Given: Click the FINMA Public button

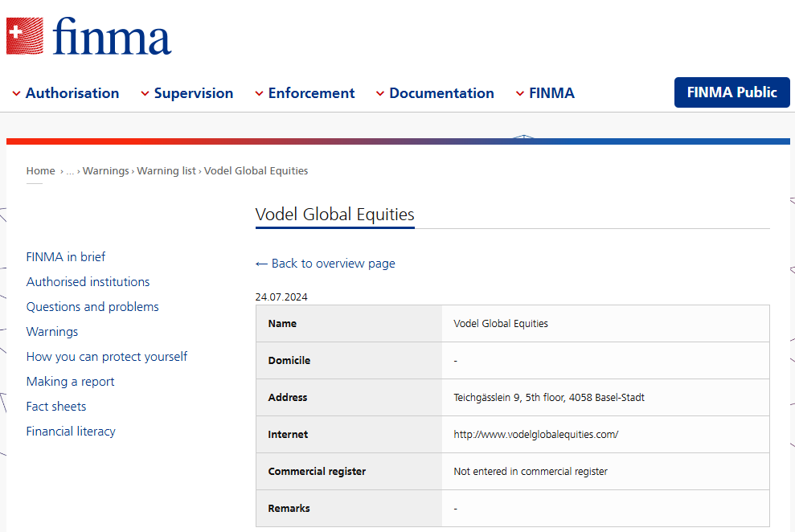Looking at the screenshot, I should [x=731, y=92].
